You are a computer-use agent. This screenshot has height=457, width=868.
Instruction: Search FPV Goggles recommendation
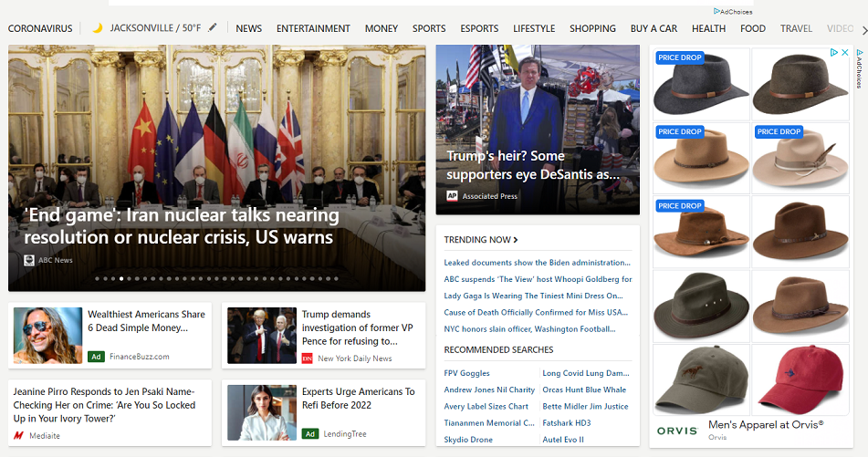coord(466,373)
